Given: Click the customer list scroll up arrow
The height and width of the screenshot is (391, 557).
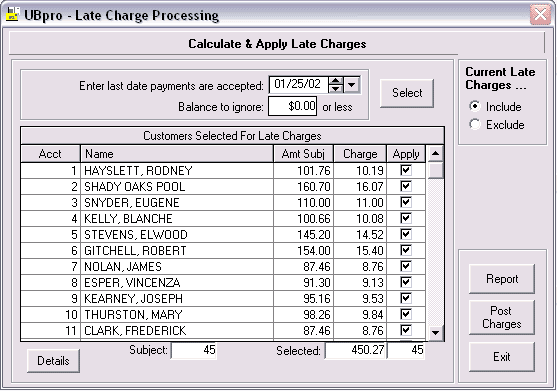Looking at the screenshot, I should pyautogui.click(x=435, y=154).
